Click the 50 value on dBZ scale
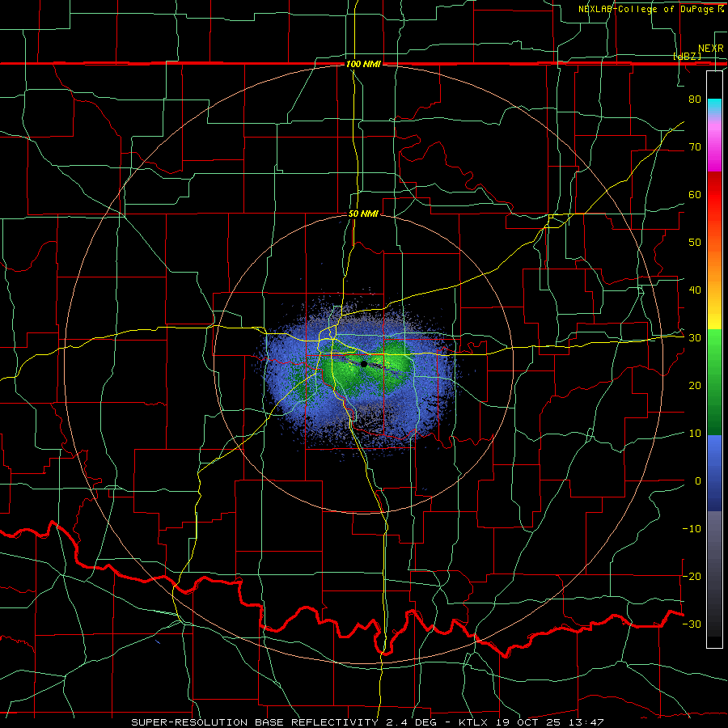 tap(695, 243)
